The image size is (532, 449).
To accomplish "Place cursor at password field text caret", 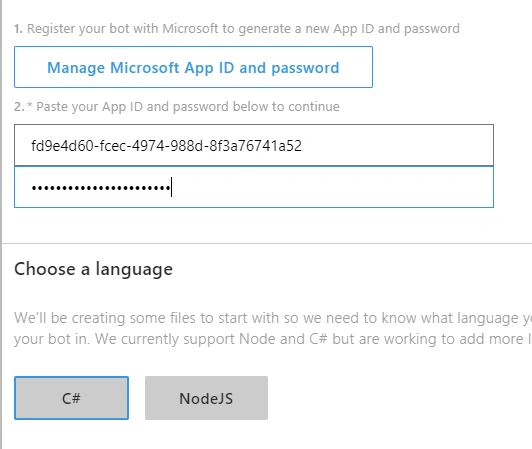I will point(172,187).
